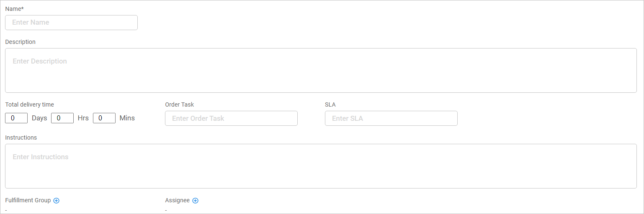Click the Assignee label text

pos(177,200)
